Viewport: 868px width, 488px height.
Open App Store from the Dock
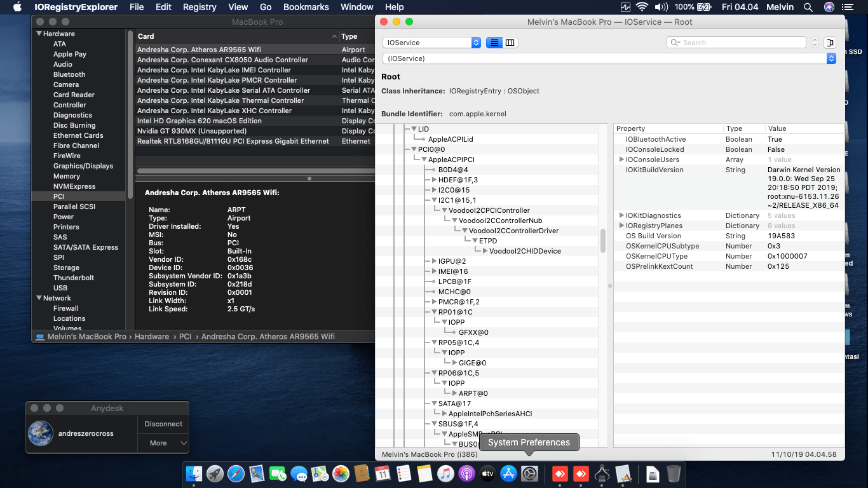(508, 473)
